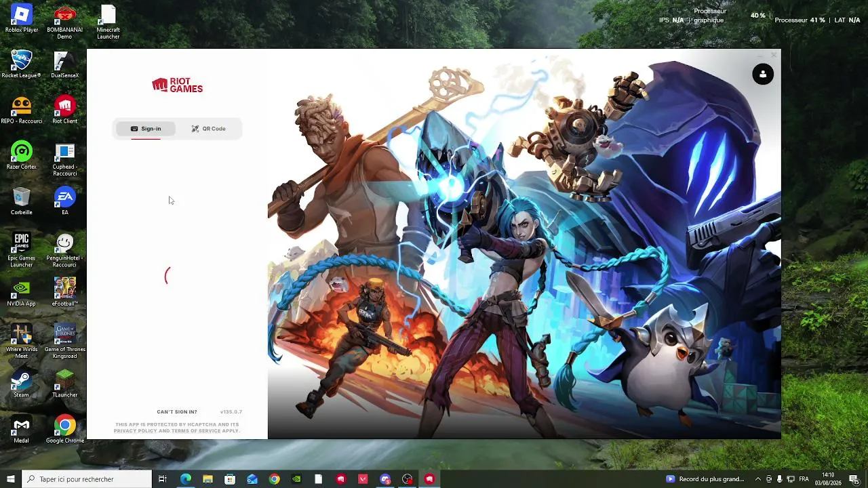The image size is (868, 488).
Task: Open the clock showing 14:10
Action: [x=828, y=479]
